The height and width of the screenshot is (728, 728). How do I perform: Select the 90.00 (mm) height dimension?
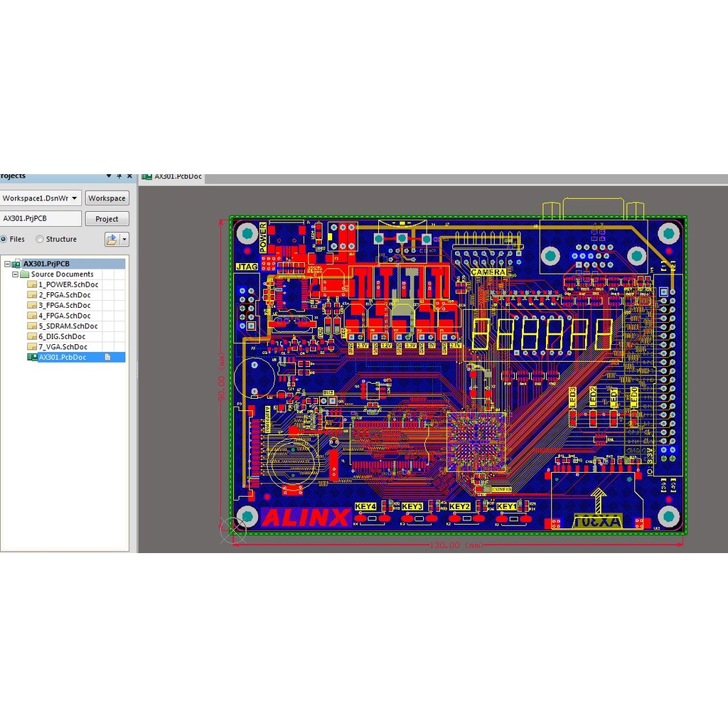point(222,377)
